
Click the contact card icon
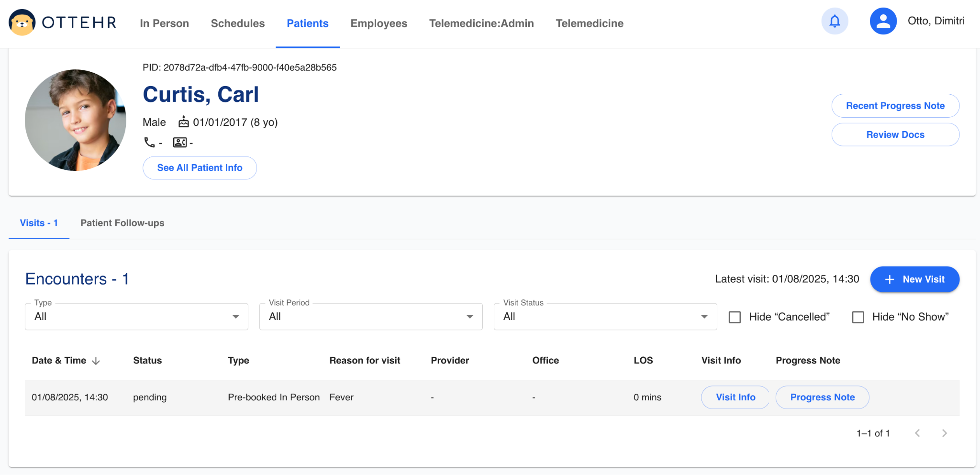pyautogui.click(x=180, y=143)
